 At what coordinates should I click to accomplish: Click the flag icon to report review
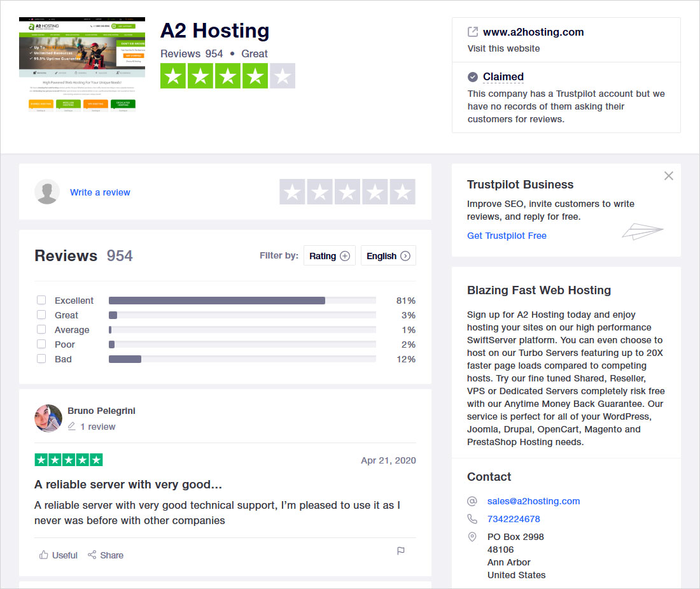[x=401, y=551]
